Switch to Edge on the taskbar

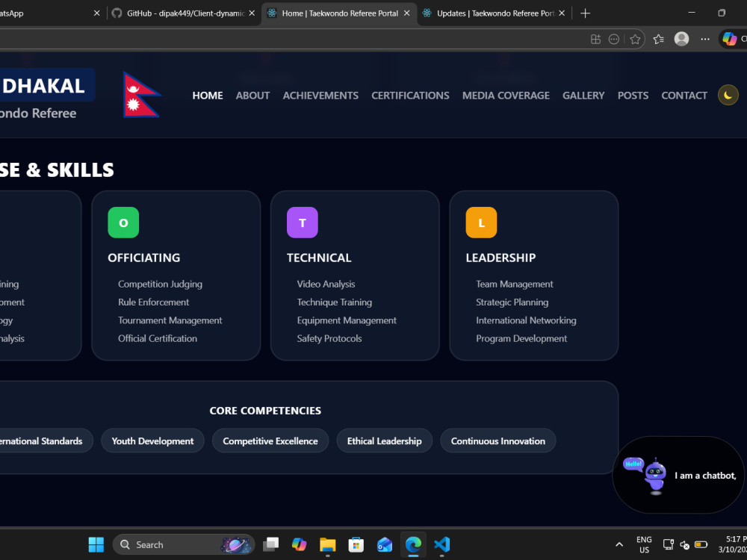pyautogui.click(x=413, y=544)
